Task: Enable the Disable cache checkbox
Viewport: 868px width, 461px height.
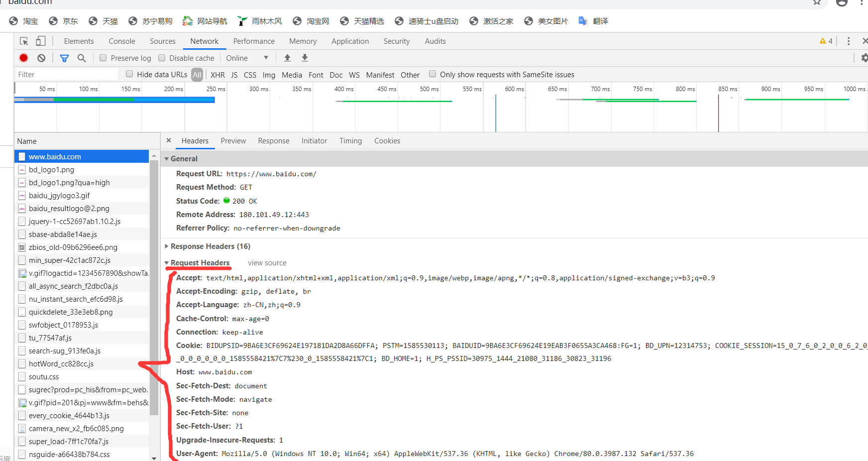Action: [x=162, y=58]
